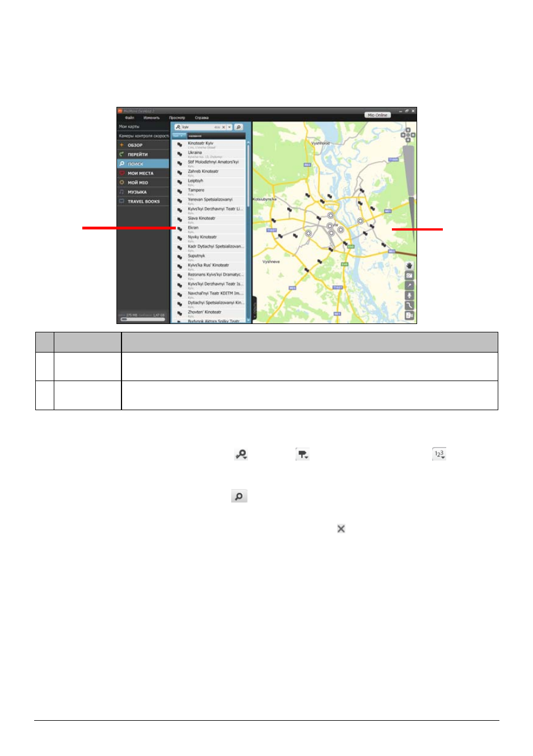Click the camera snapshot tool on the map
The height and width of the screenshot is (756, 533).
[x=409, y=275]
